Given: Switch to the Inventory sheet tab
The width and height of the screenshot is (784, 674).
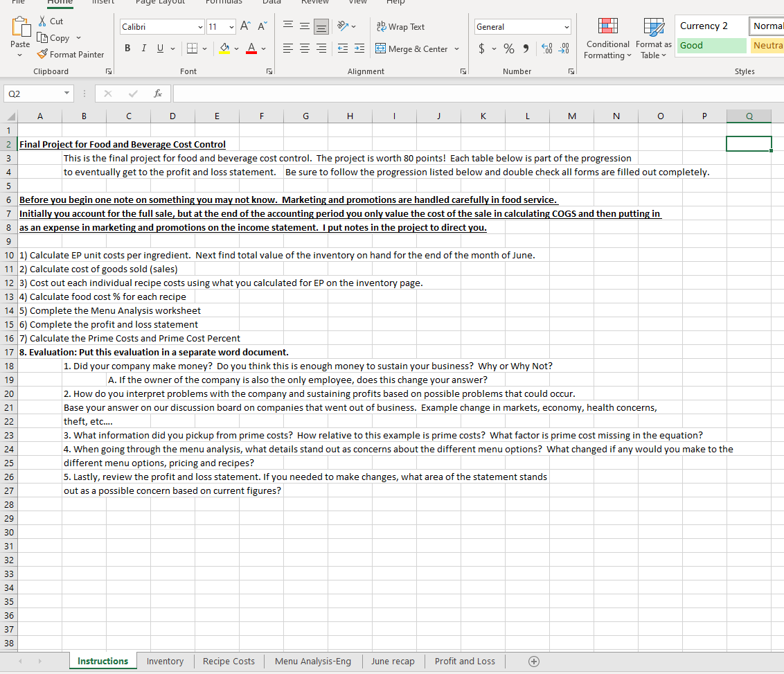Looking at the screenshot, I should point(165,661).
